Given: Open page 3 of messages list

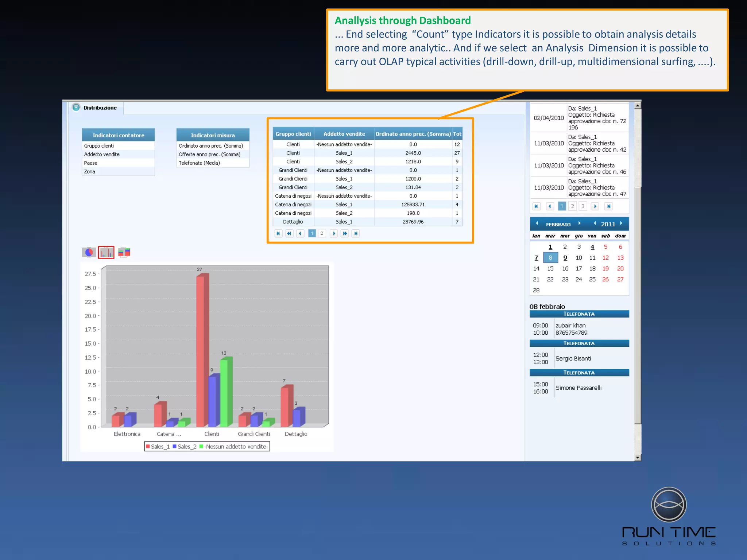Looking at the screenshot, I should coord(583,206).
